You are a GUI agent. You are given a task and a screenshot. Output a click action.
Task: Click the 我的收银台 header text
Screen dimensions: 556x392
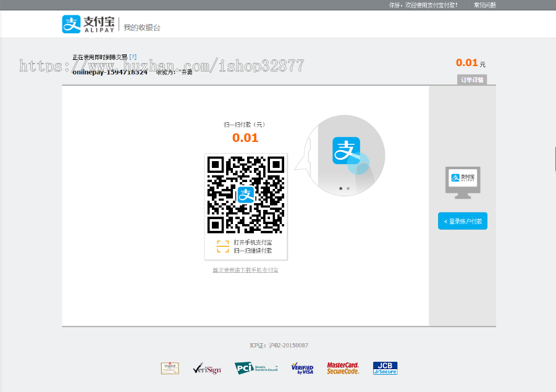tap(142, 28)
